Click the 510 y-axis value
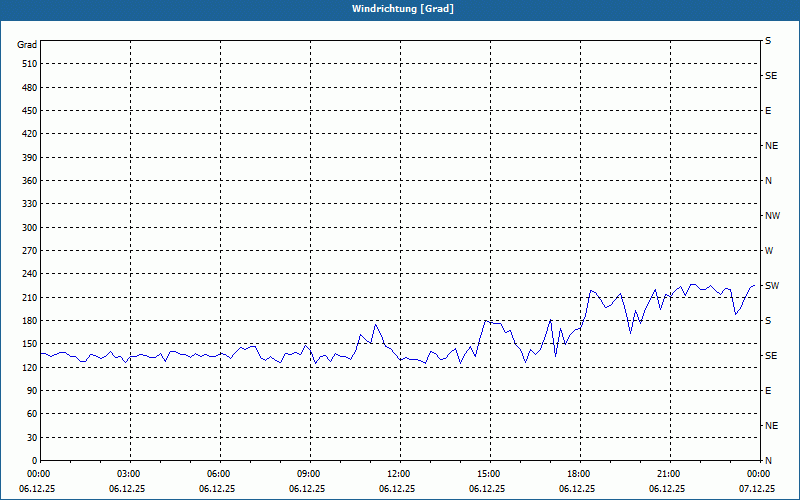Image resolution: width=800 pixels, height=500 pixels. [x=30, y=64]
